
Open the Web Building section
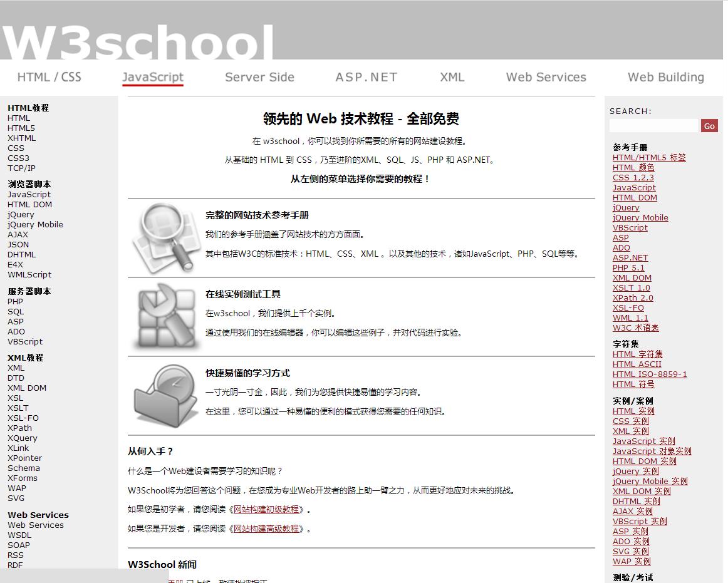(x=665, y=77)
